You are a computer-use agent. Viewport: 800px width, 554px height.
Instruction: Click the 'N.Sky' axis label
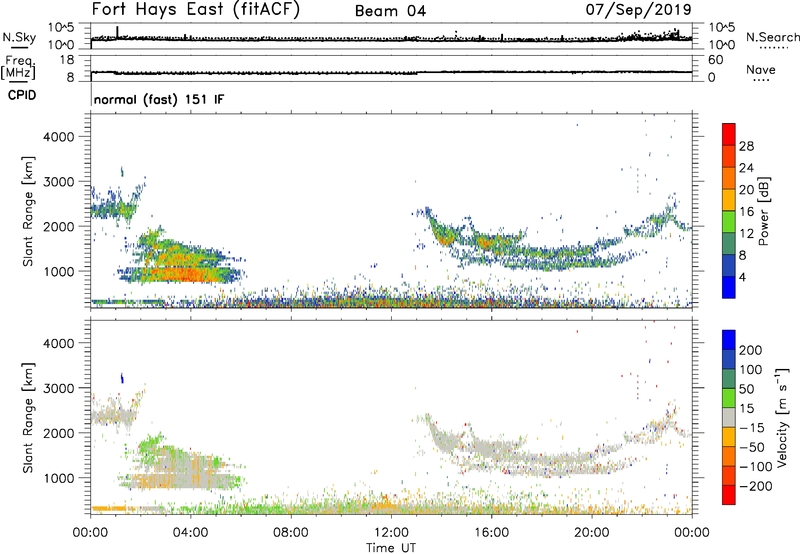coord(19,37)
